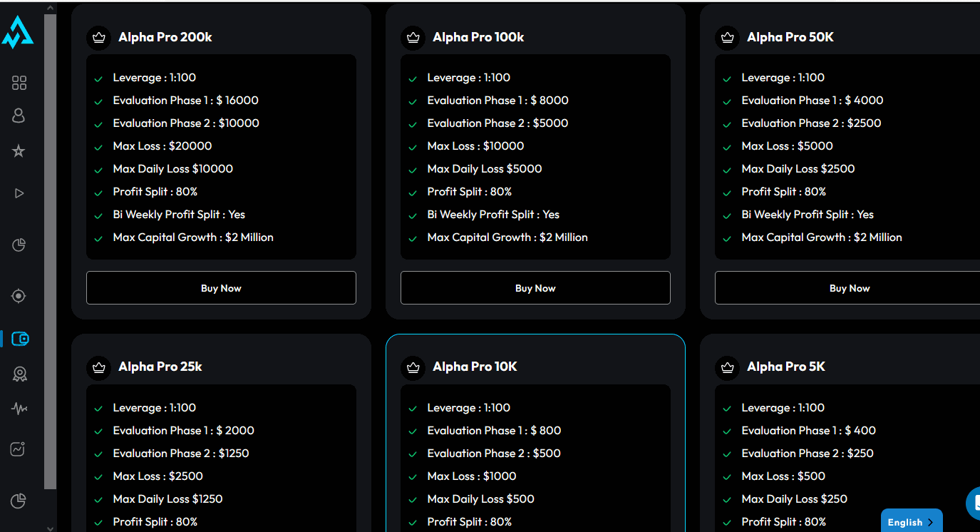The width and height of the screenshot is (980, 532).
Task: Click the text Evaluation Phase 2 : $2500
Action: 811,123
